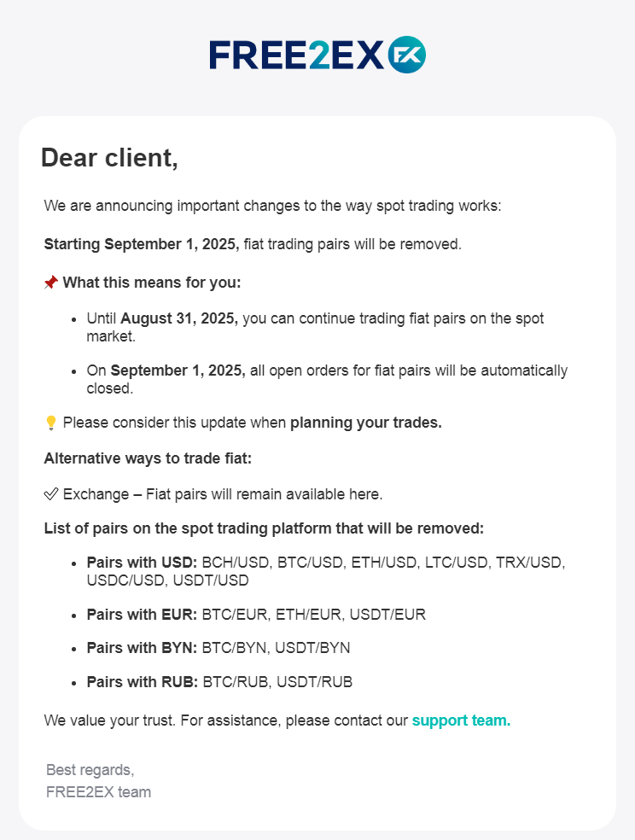Open the support team link

tap(461, 720)
